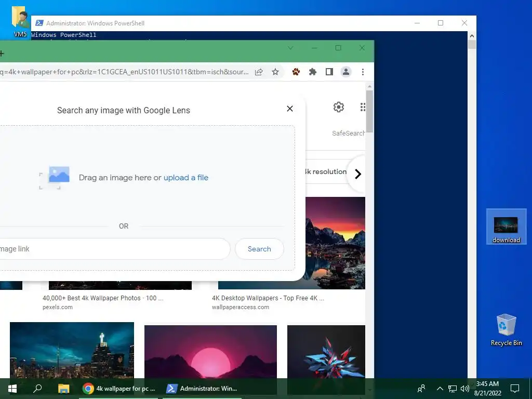Open the pink sun retro wallpaper thumbnail
Image resolution: width=532 pixels, height=399 pixels.
pos(210,352)
